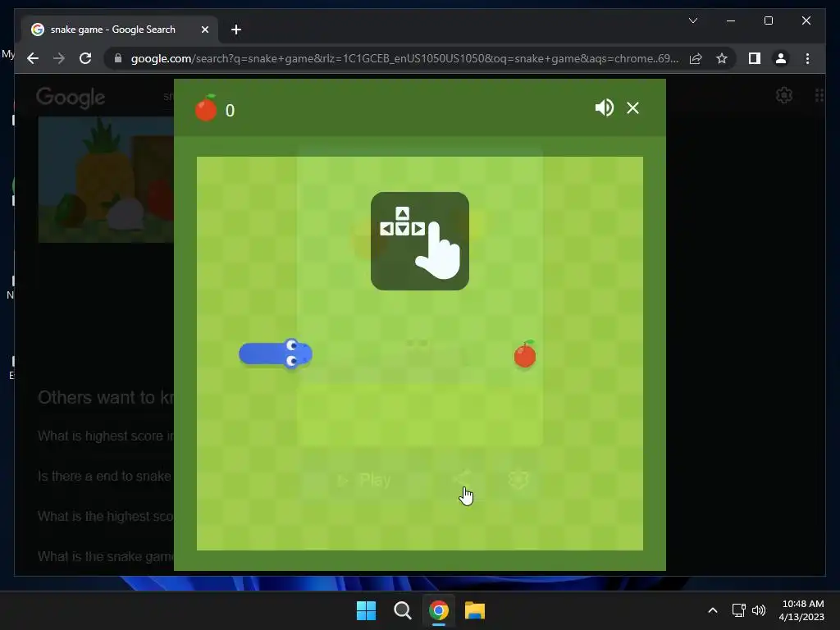Viewport: 840px width, 630px height.
Task: Reload the Google search page
Action: pyautogui.click(x=85, y=58)
